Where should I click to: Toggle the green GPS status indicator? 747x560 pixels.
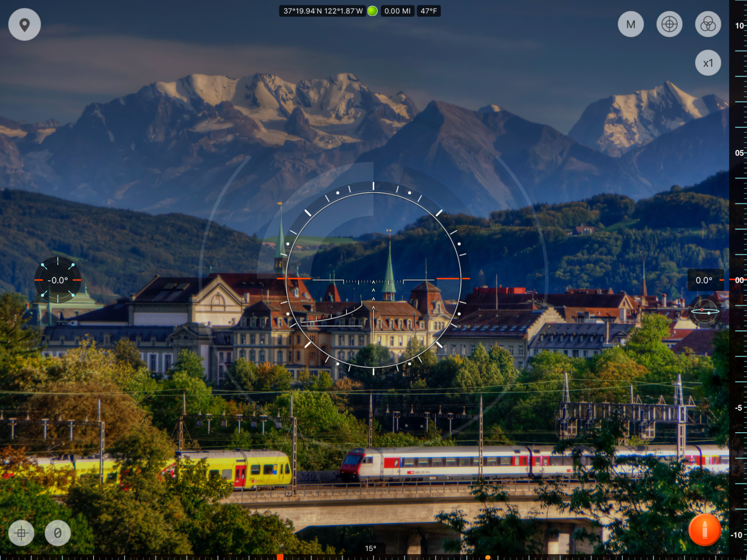coord(372,11)
